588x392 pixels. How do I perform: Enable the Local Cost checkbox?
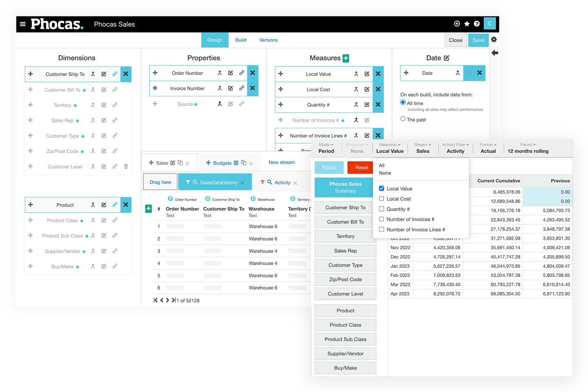[x=381, y=199]
